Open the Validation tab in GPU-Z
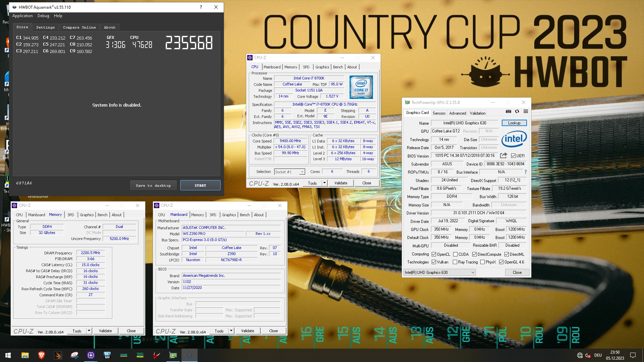The width and height of the screenshot is (644, 362). (x=478, y=113)
